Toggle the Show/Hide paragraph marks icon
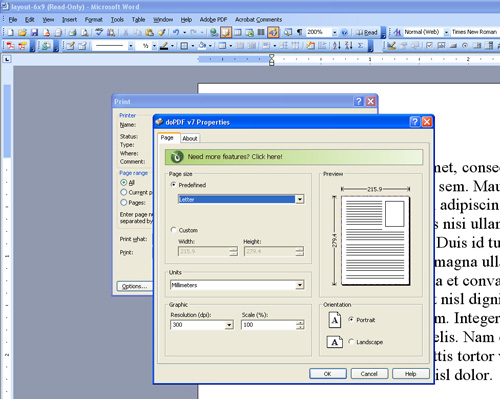This screenshot has height=399, width=500. [x=300, y=32]
